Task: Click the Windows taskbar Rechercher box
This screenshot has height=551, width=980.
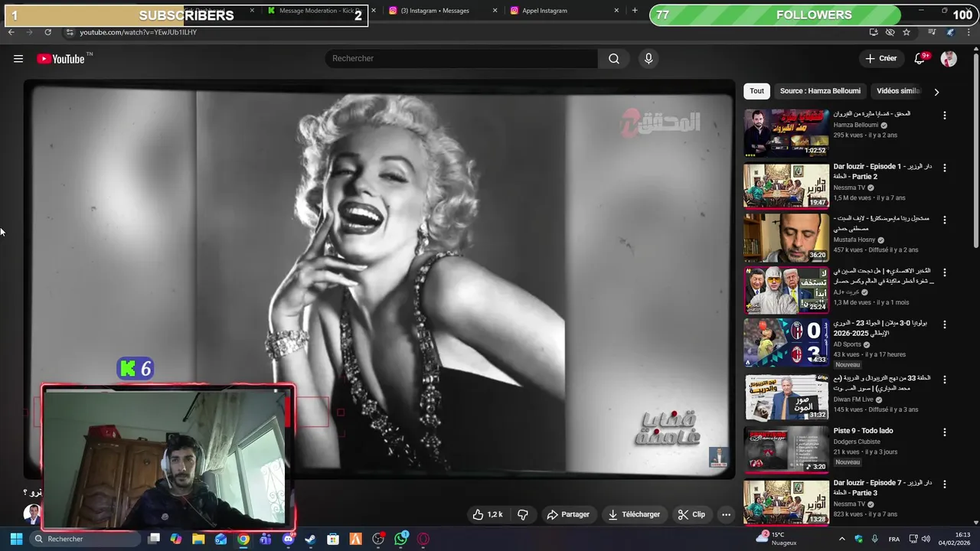Action: (85, 539)
